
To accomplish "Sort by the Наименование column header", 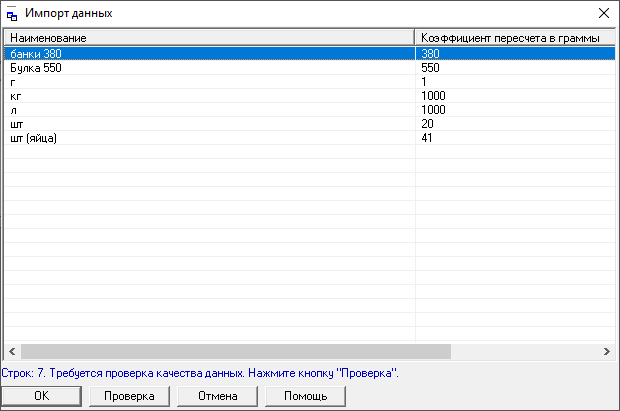I will coord(208,37).
